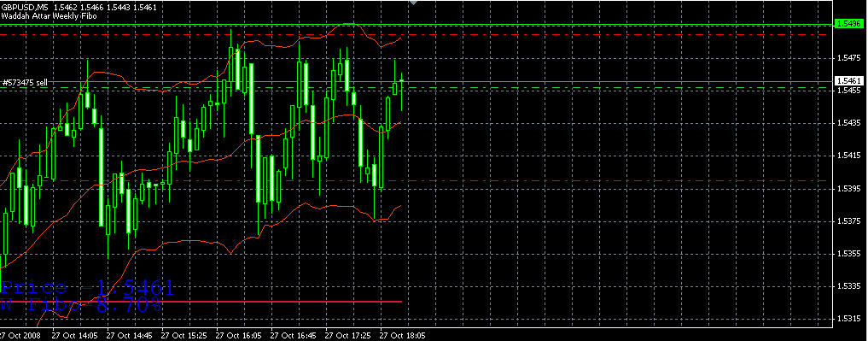868x341 pixels.
Task: Click the Waddah Attar Weekly Fibo indicator title
Action: (x=50, y=16)
